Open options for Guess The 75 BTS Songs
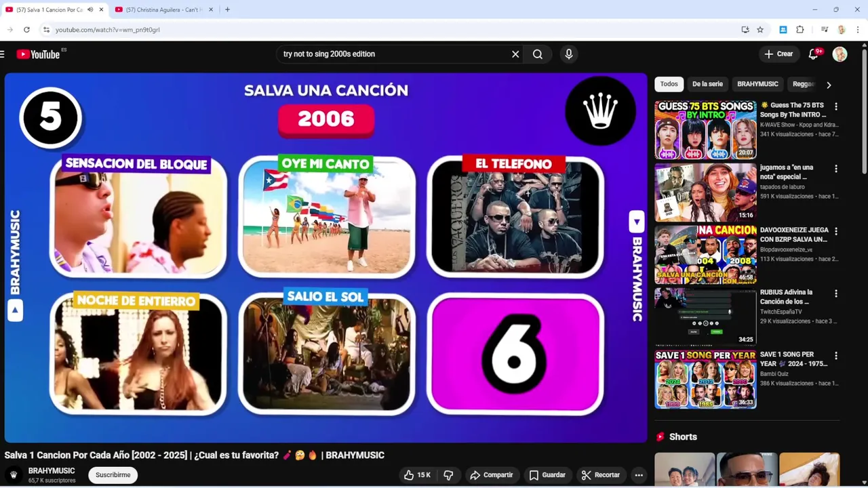The width and height of the screenshot is (868, 488). 835,106
